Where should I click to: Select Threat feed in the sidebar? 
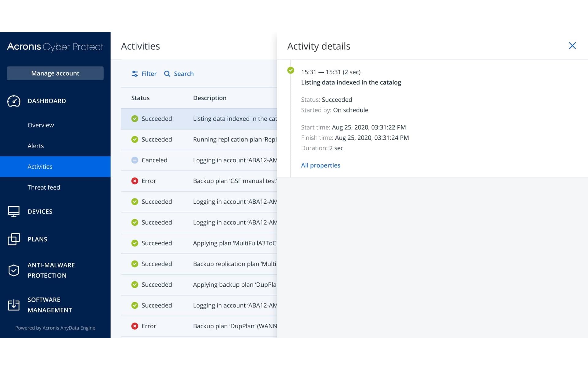(44, 187)
